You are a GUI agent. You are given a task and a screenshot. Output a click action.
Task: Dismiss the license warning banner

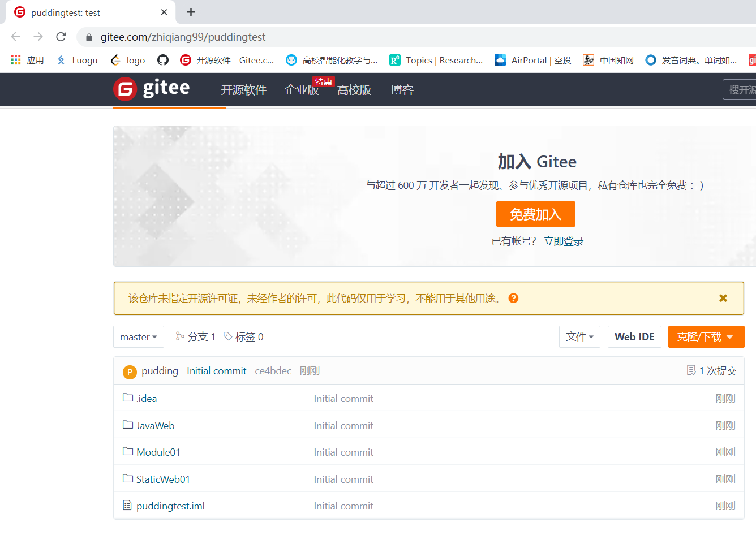click(723, 298)
